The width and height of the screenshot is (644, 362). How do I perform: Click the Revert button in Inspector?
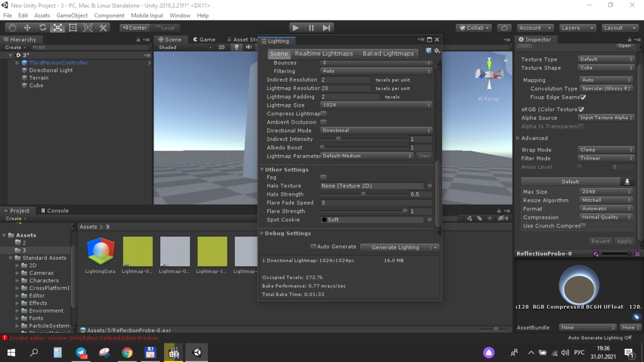click(x=601, y=241)
